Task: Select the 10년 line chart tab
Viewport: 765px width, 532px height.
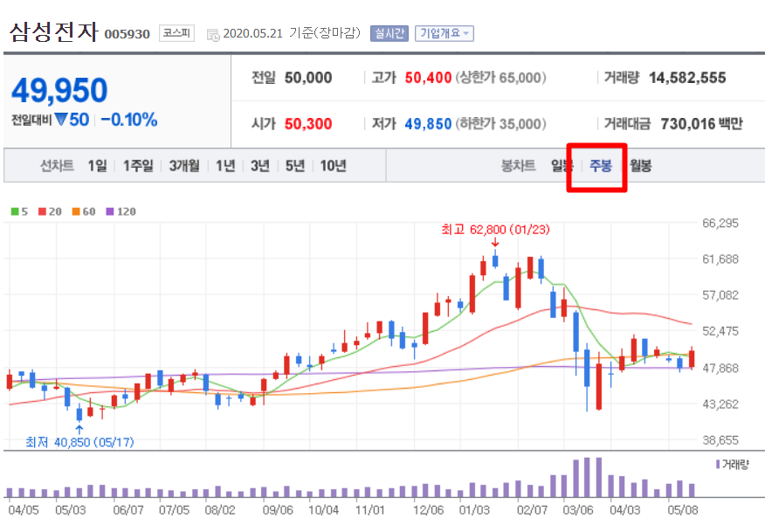Action: click(x=334, y=166)
